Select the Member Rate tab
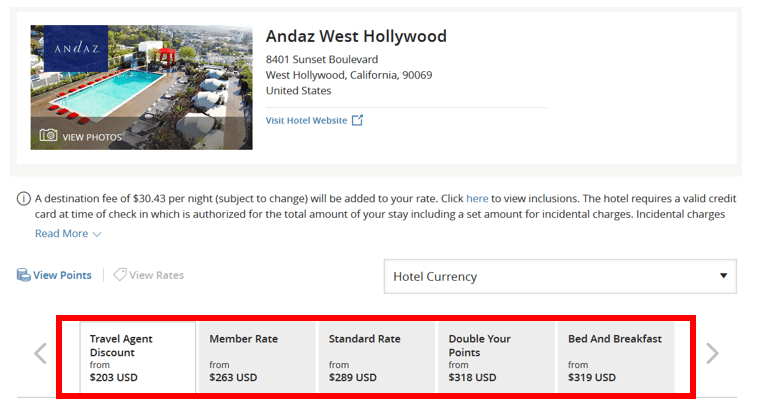Image resolution: width=769 pixels, height=417 pixels. point(257,358)
